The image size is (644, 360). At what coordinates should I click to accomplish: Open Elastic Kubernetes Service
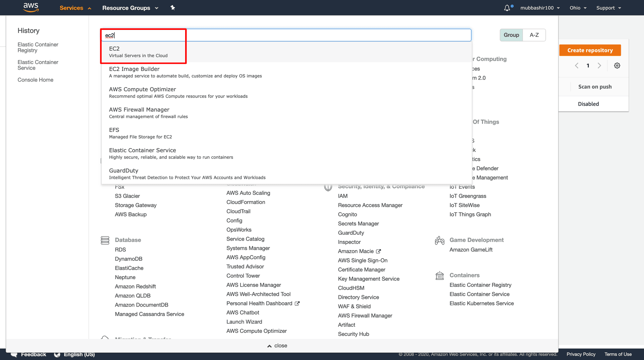(x=481, y=303)
